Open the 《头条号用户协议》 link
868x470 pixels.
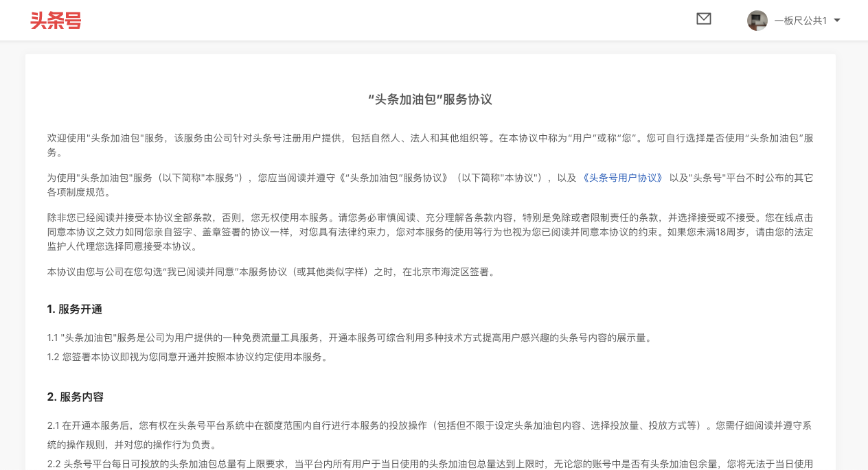pos(623,178)
